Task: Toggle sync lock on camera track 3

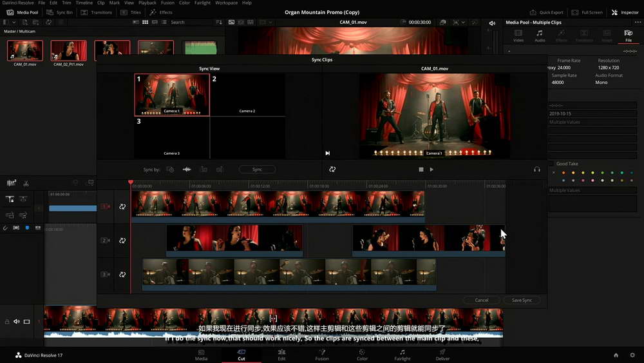Action: (x=122, y=275)
